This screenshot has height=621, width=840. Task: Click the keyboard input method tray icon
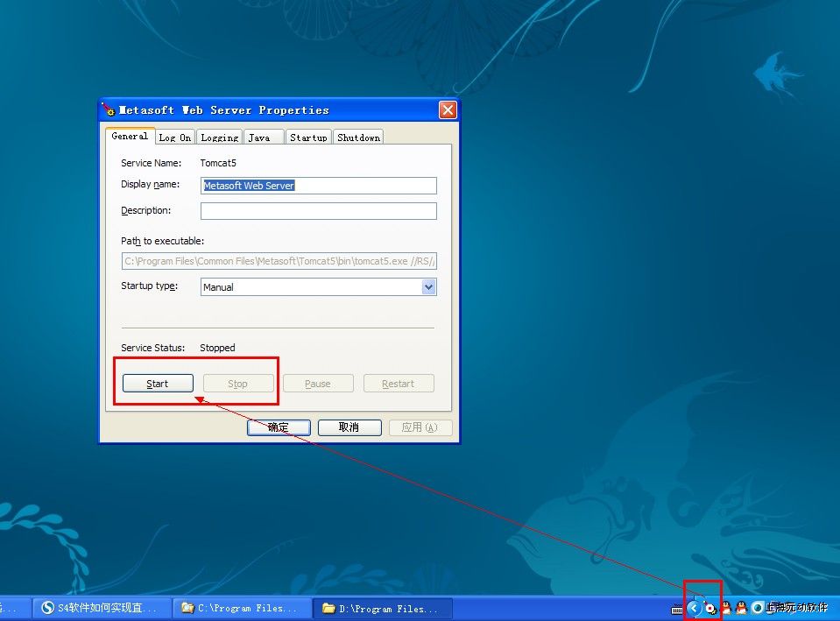pyautogui.click(x=677, y=609)
